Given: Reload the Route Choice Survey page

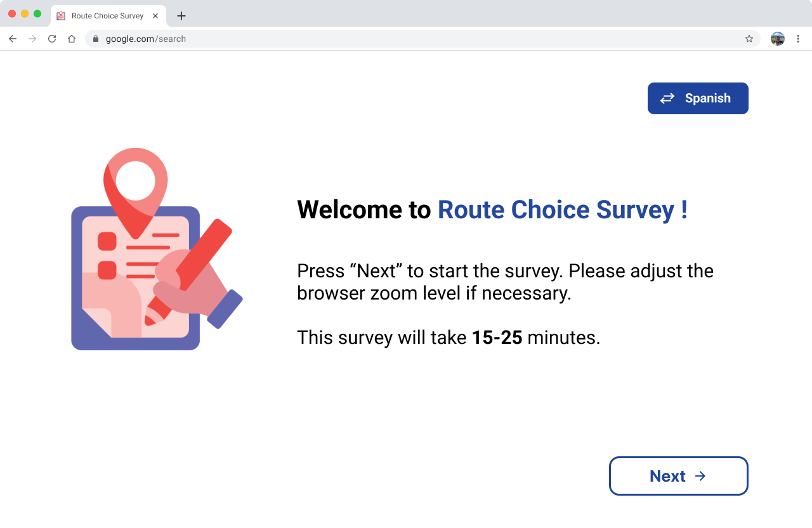Looking at the screenshot, I should click(52, 39).
